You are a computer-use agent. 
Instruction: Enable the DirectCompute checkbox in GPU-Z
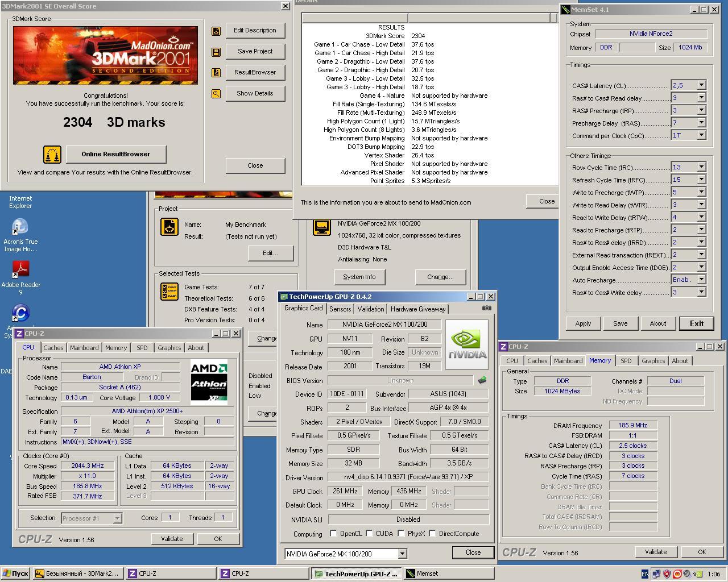pos(432,534)
